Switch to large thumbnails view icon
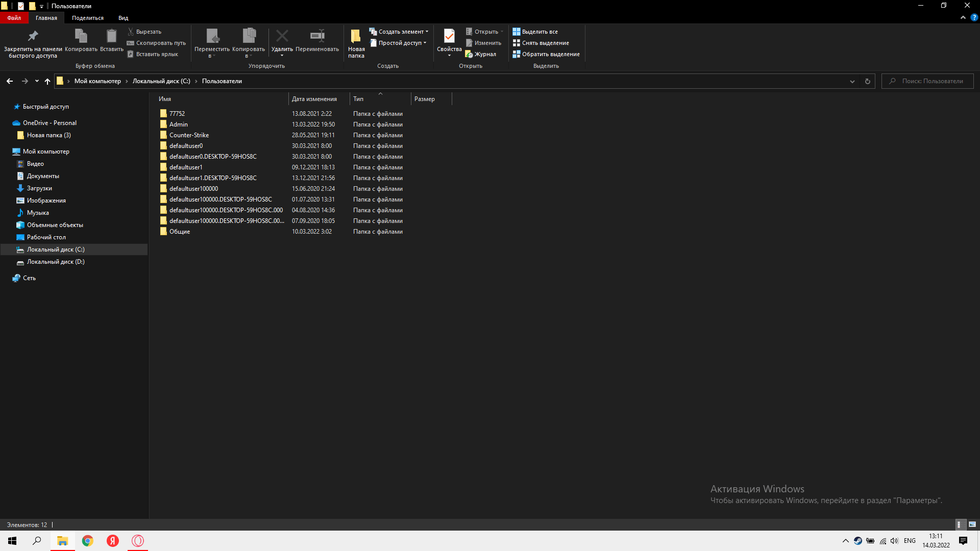Viewport: 980px width, 551px height. 972,524
